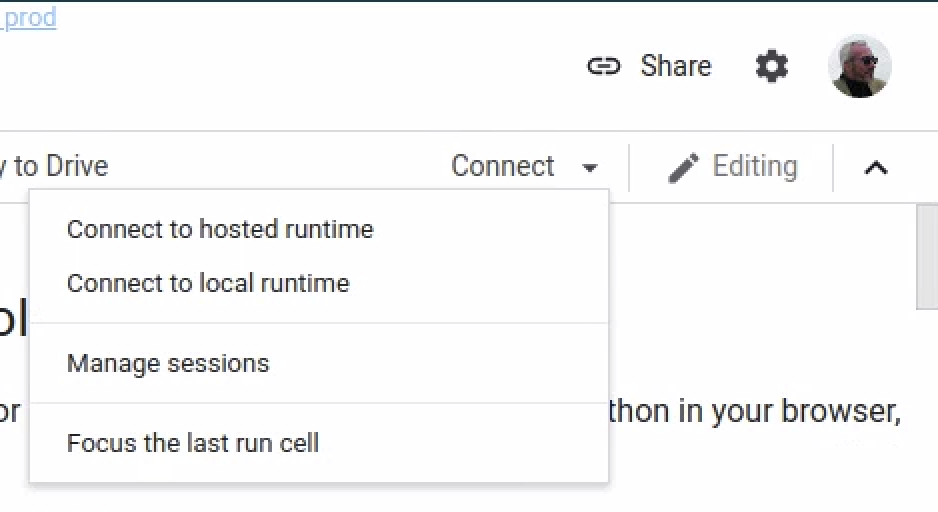Click the Share chain-link icon
Screen dimensions: 938x512
click(x=603, y=67)
